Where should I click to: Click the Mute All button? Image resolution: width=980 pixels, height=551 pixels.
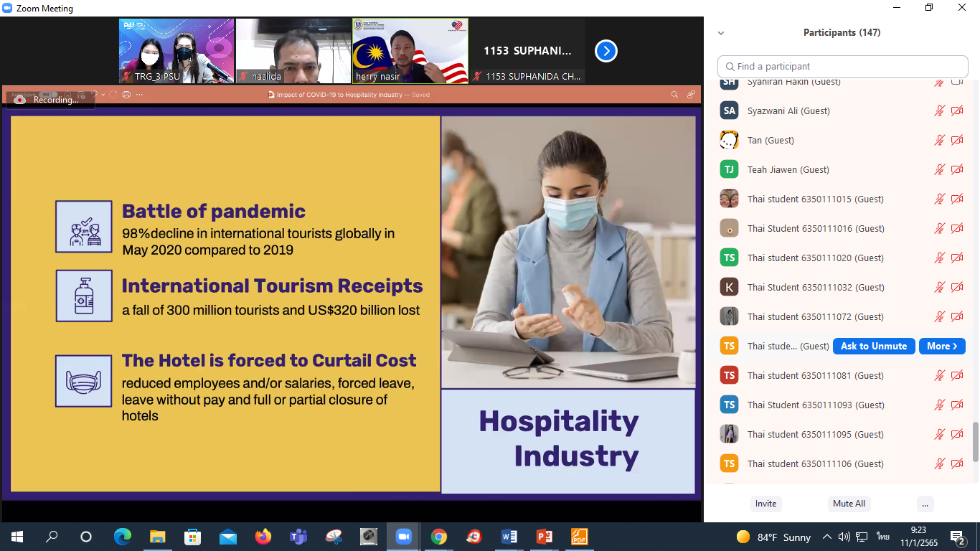[x=849, y=504]
